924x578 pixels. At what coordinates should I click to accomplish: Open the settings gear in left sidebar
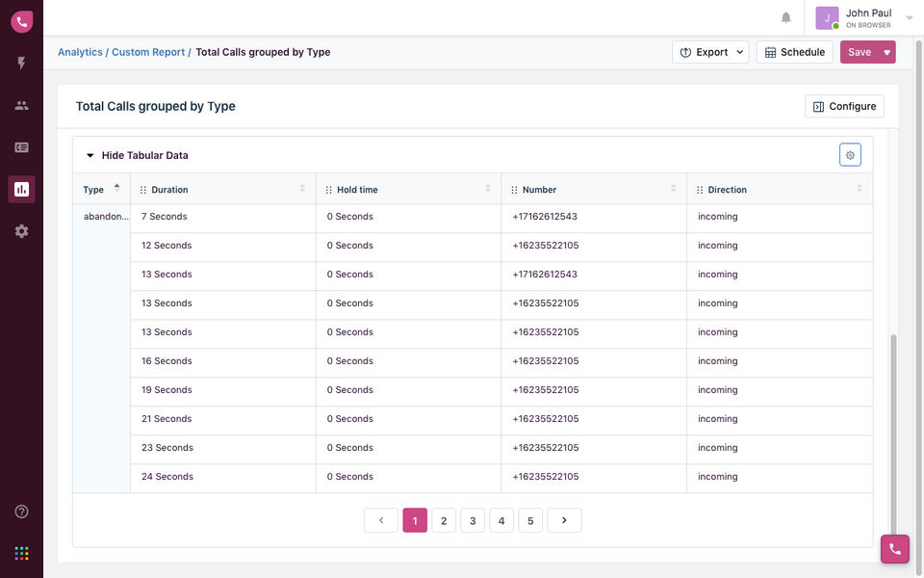click(21, 231)
